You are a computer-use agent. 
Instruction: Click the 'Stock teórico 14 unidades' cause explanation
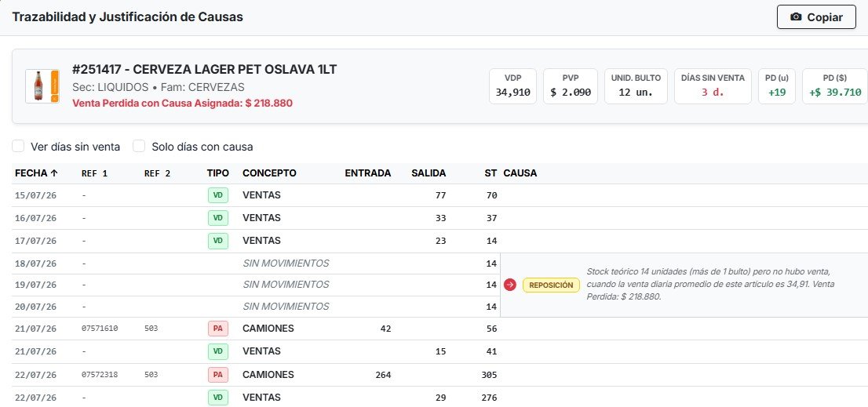pos(710,284)
